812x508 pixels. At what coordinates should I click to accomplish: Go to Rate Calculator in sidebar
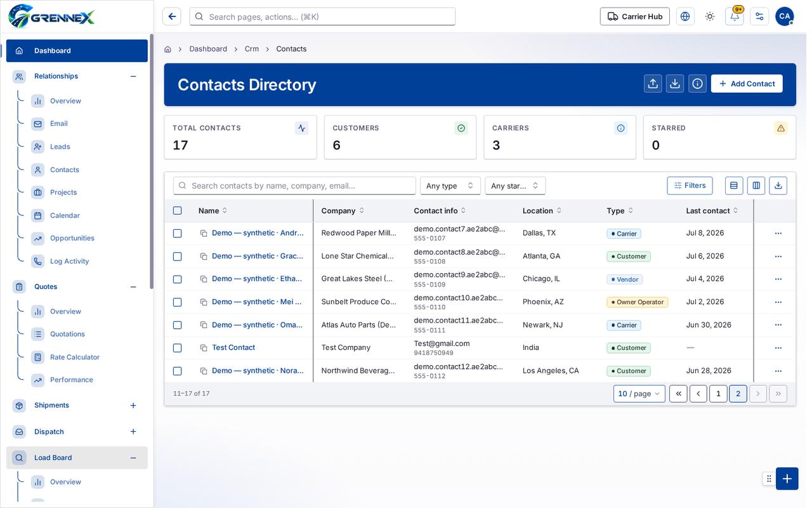pos(75,358)
